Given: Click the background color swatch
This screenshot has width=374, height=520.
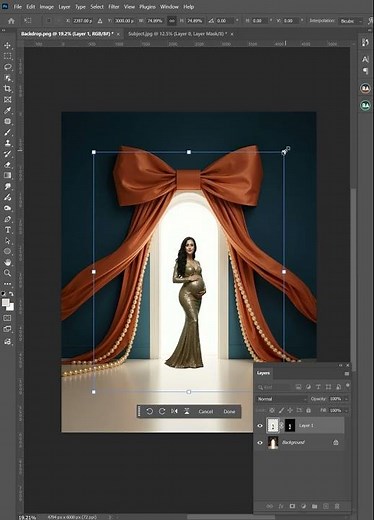Looking at the screenshot, I should [x=10, y=307].
